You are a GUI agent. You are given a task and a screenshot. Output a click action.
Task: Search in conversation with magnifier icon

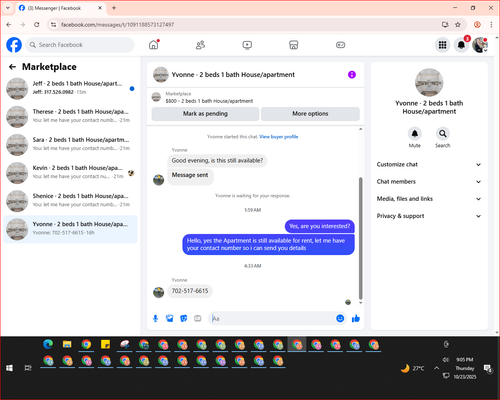pyautogui.click(x=443, y=134)
